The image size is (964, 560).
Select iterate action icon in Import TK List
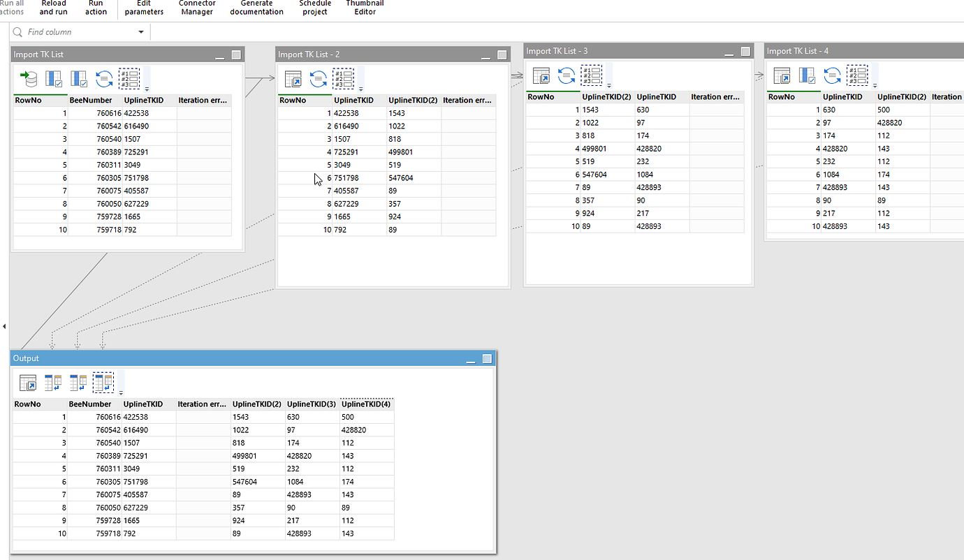click(x=104, y=78)
